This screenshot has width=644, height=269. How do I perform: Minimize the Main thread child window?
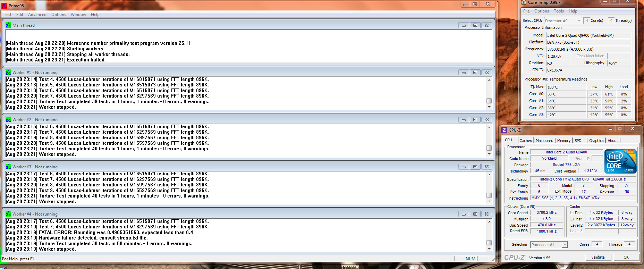pos(464,25)
